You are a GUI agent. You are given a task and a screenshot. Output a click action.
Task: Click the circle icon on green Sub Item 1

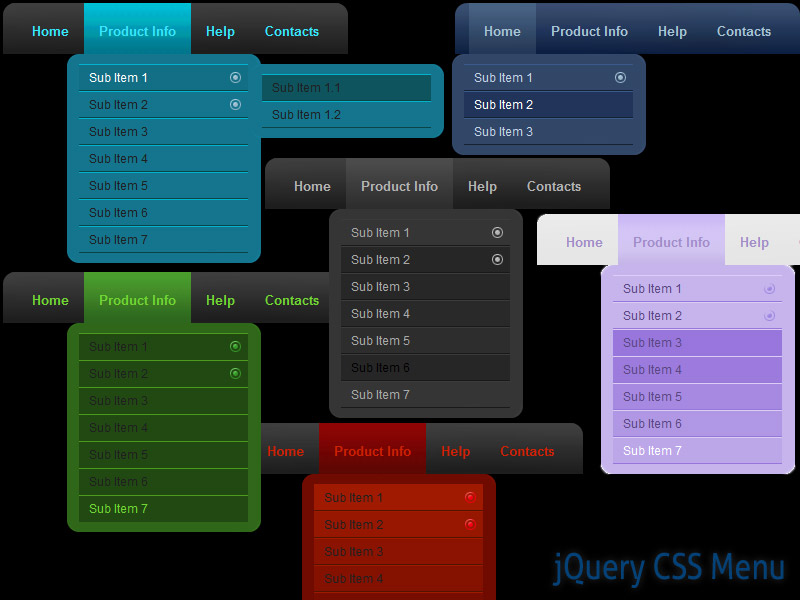(237, 346)
